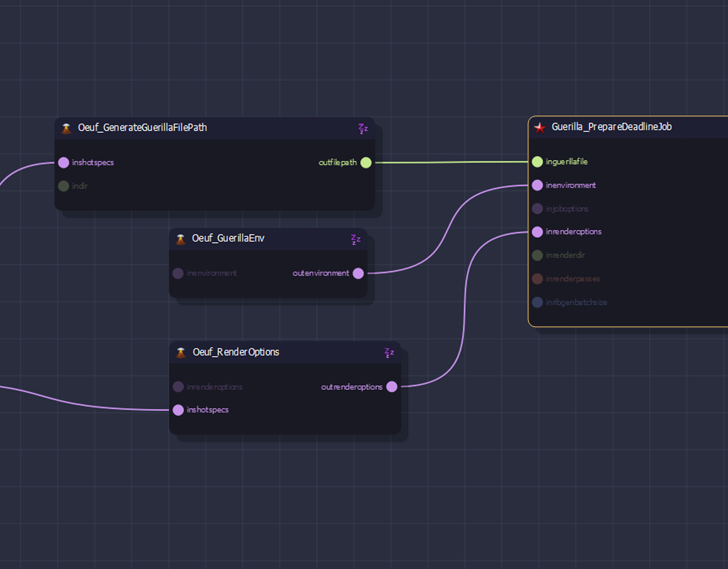Image resolution: width=728 pixels, height=569 pixels.
Task: Click the inrenderoptions port on Guerilla_PrepareDeadlineJob
Action: 537,232
